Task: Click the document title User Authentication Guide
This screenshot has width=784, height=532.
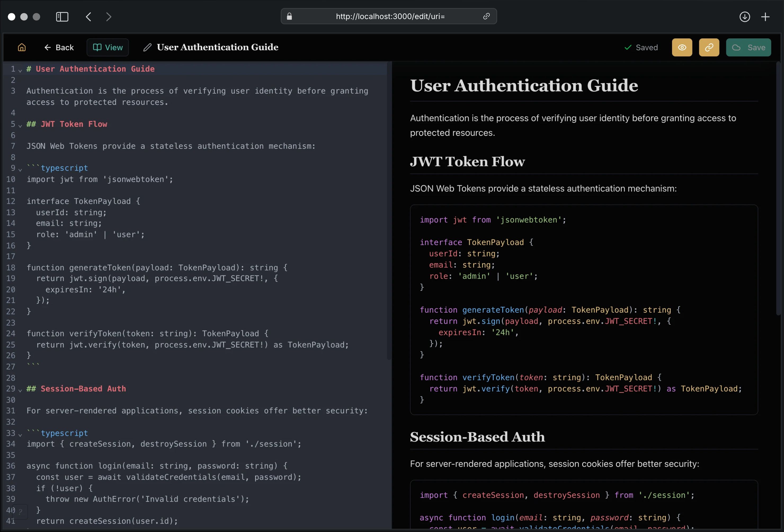Action: click(218, 47)
